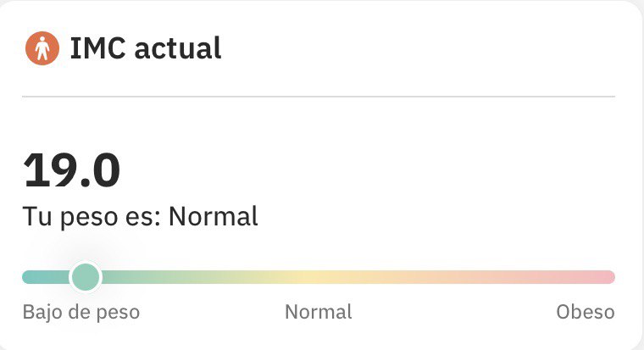Screen dimensions: 644x350
Task: Click the pink right end of BMI bar
Action: point(597,277)
